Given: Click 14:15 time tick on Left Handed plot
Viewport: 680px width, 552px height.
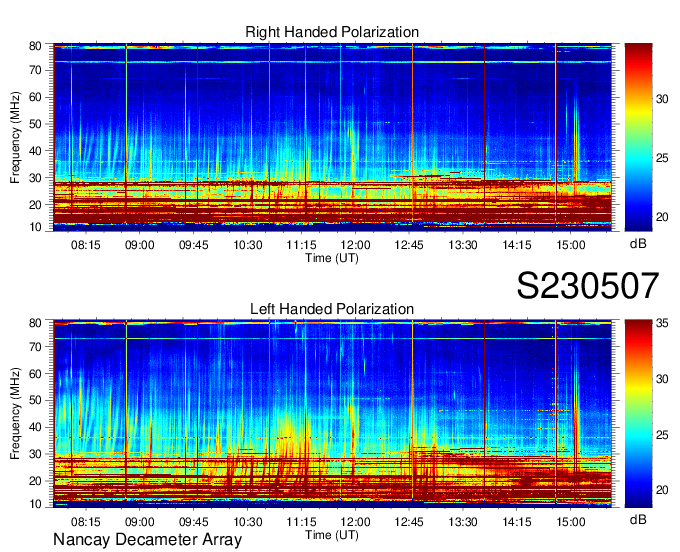Looking at the screenshot, I should pos(517,522).
